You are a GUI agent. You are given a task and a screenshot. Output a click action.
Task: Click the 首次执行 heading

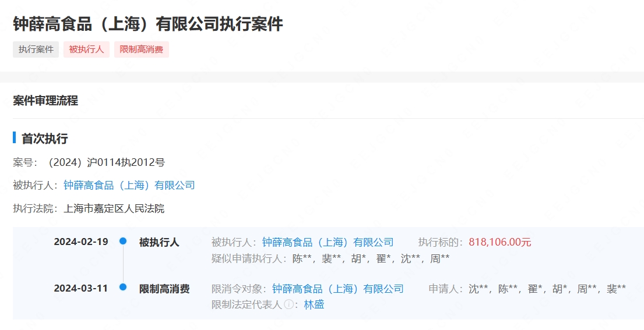click(x=44, y=139)
